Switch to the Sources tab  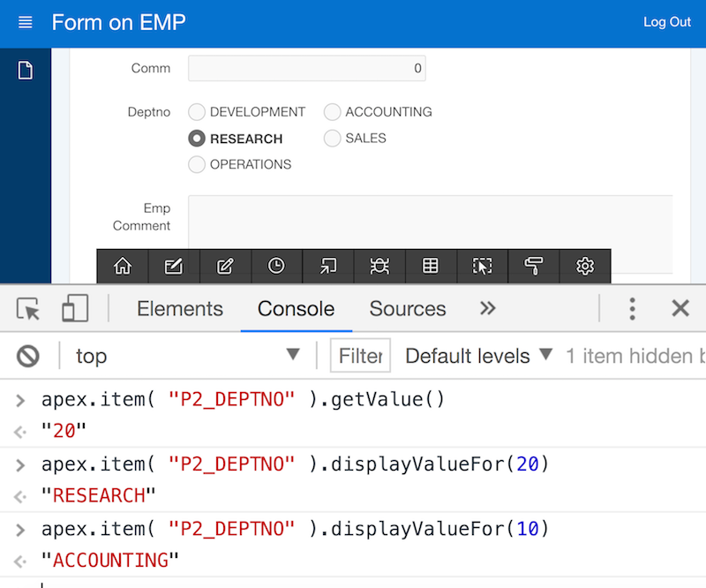[408, 309]
